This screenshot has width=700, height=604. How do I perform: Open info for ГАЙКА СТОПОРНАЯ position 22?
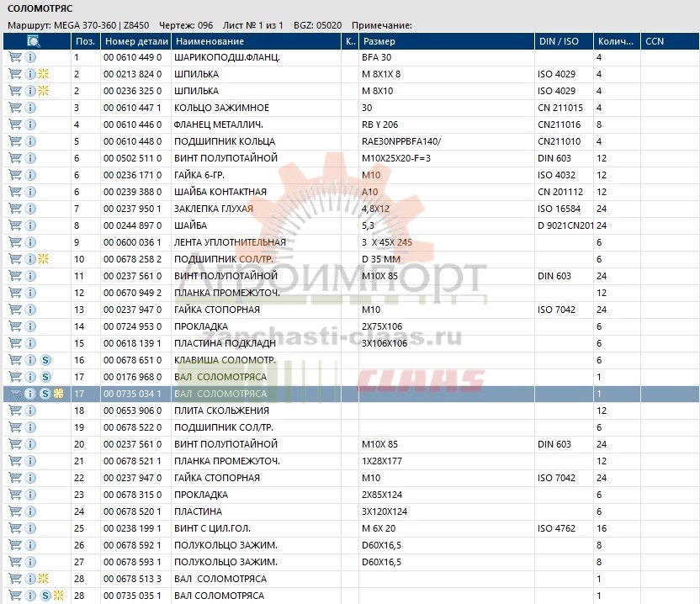tap(30, 478)
